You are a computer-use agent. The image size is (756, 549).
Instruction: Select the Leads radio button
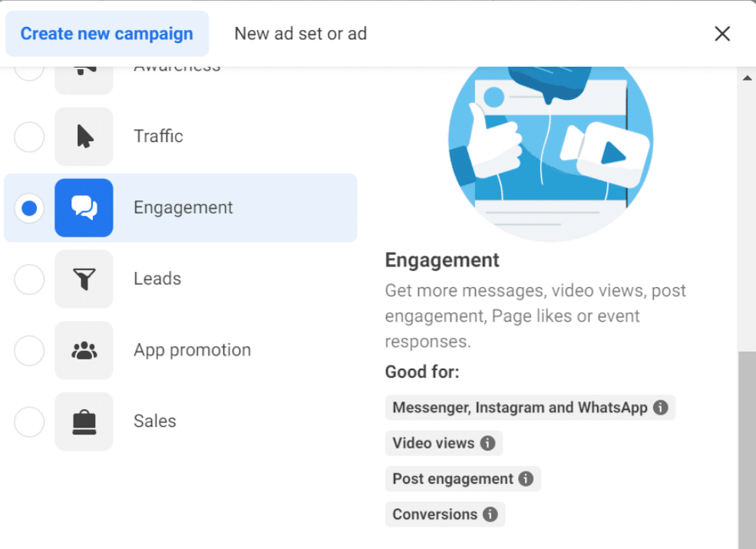click(29, 279)
